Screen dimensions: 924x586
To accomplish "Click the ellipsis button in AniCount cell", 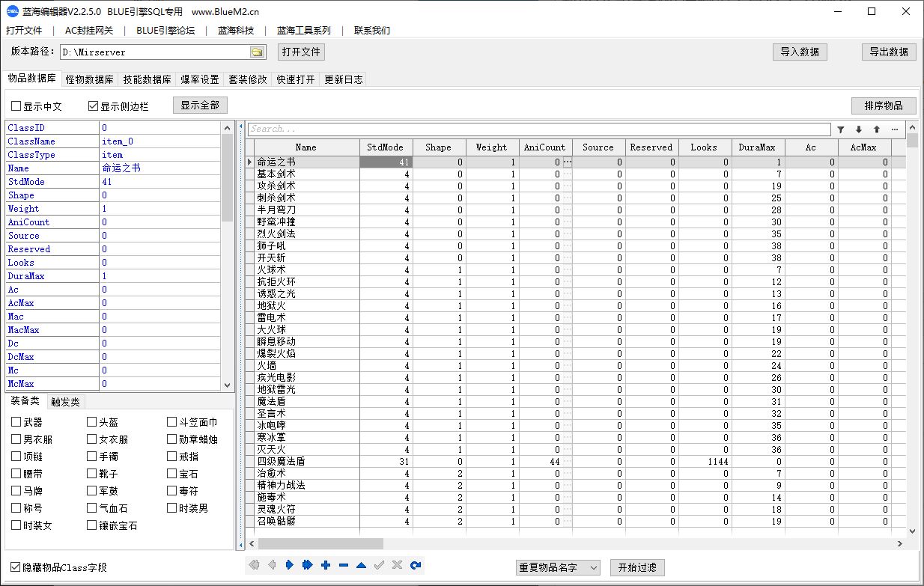I will click(567, 162).
